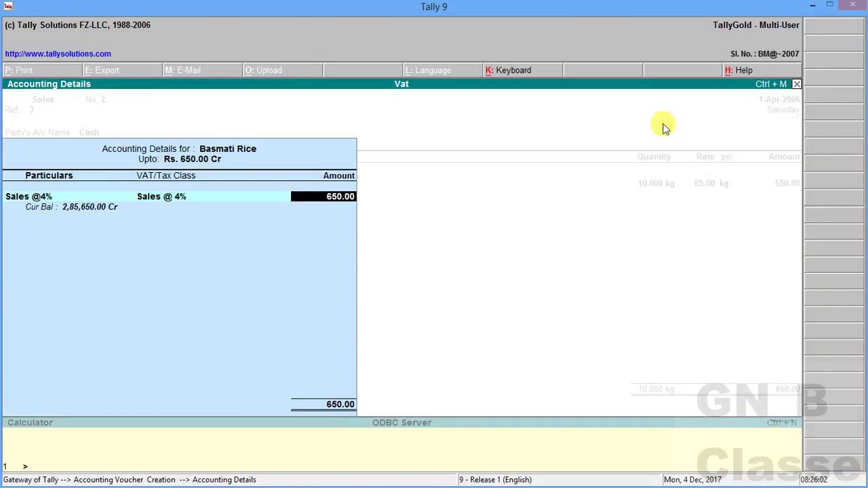Viewport: 868px width, 488px height.
Task: Click the Tally app icon in title bar
Action: (8, 6)
